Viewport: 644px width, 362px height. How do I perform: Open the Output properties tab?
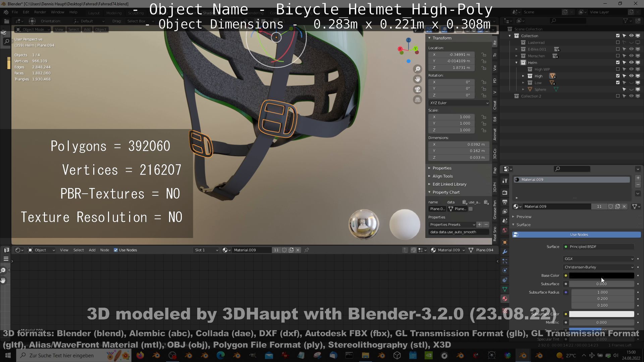point(505,202)
